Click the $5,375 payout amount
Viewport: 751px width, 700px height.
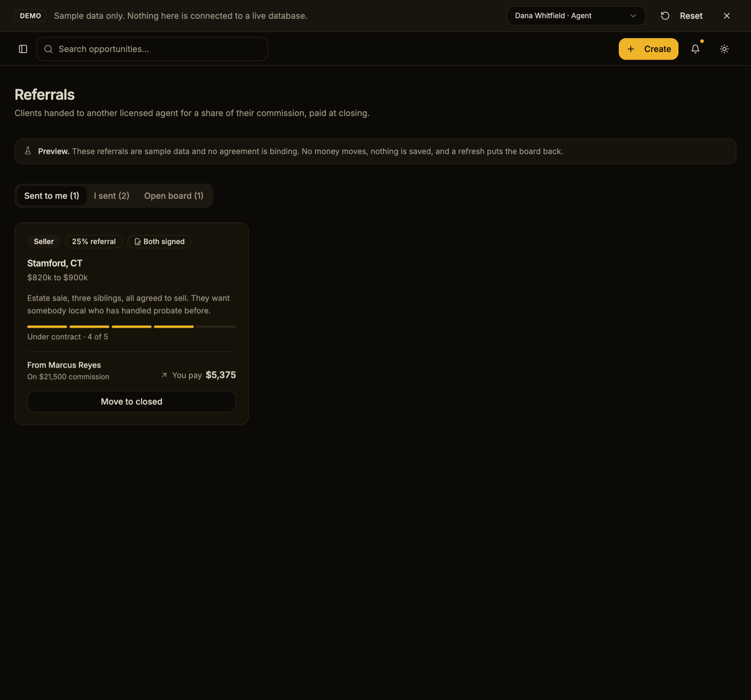(221, 375)
